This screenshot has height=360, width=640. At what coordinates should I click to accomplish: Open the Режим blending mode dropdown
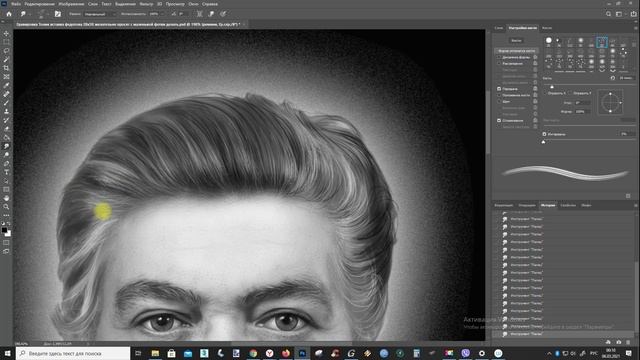99,14
